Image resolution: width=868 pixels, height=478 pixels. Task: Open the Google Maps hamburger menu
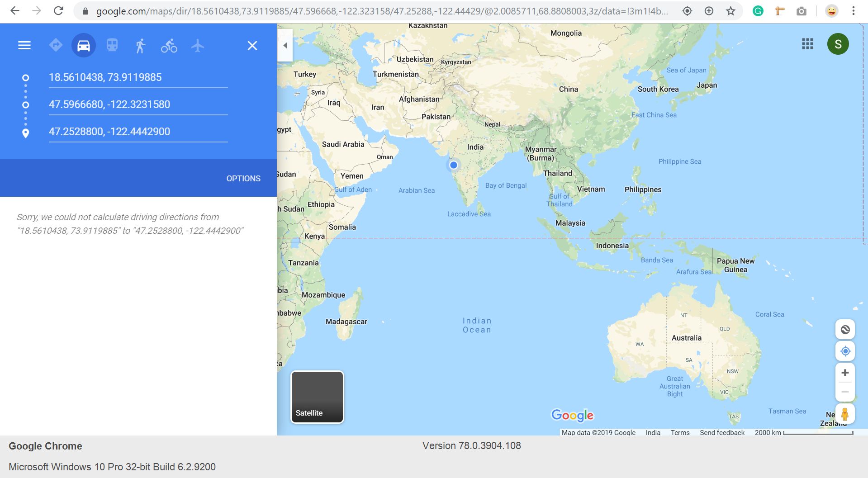tap(24, 45)
